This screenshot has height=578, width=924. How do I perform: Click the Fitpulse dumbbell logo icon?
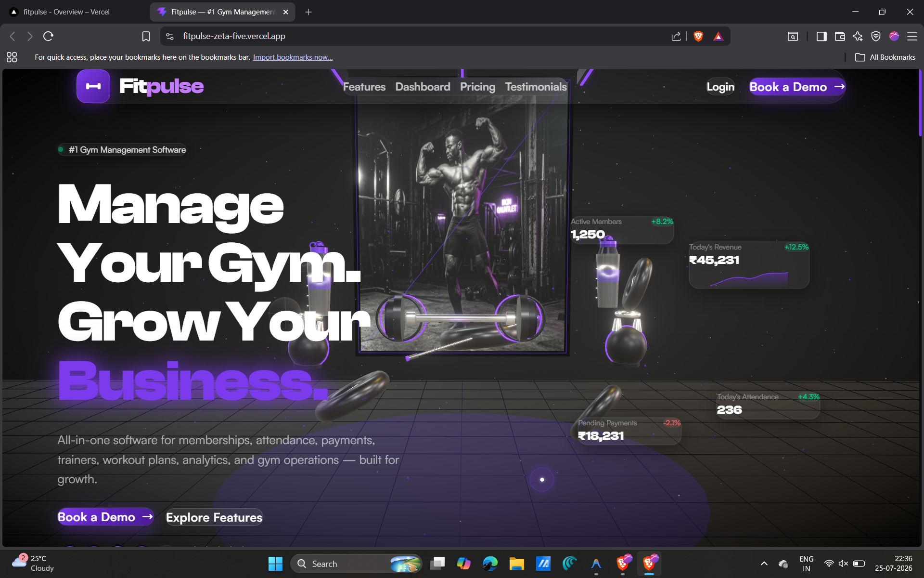[93, 86]
